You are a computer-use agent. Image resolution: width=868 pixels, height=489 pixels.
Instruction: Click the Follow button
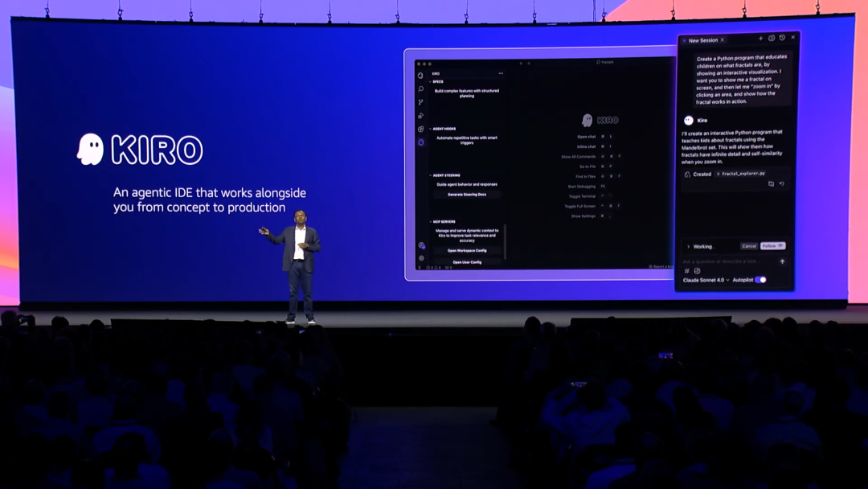pyautogui.click(x=773, y=246)
